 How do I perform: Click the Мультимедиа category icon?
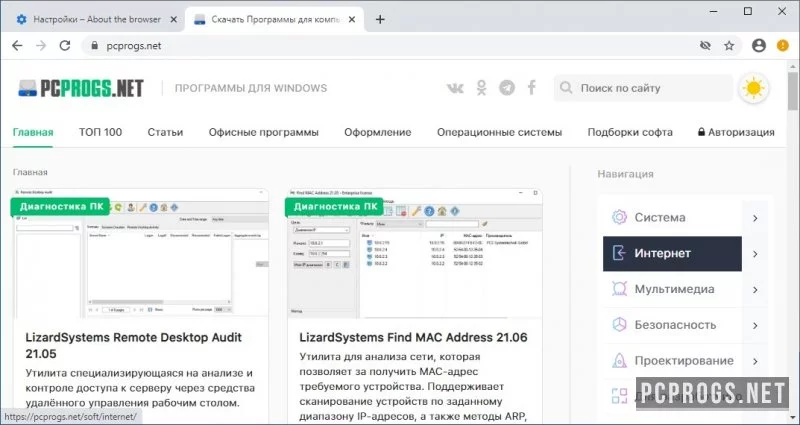619,289
